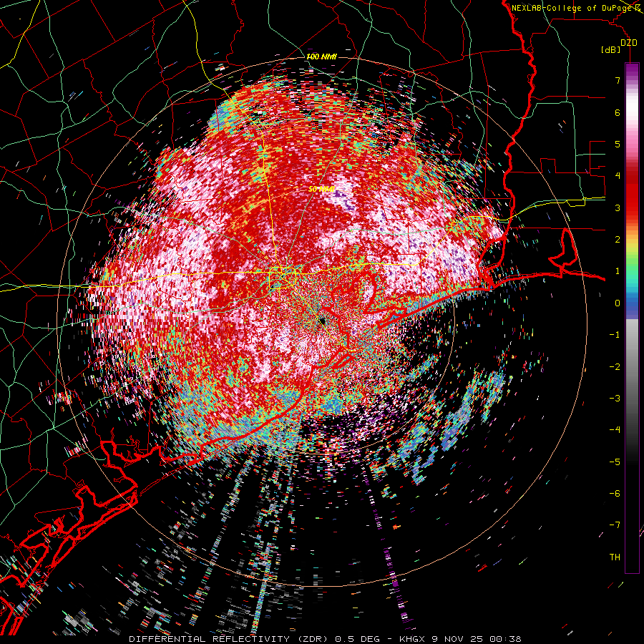Click the 50 NMI range ring label
This screenshot has width=644, height=644.
point(321,189)
